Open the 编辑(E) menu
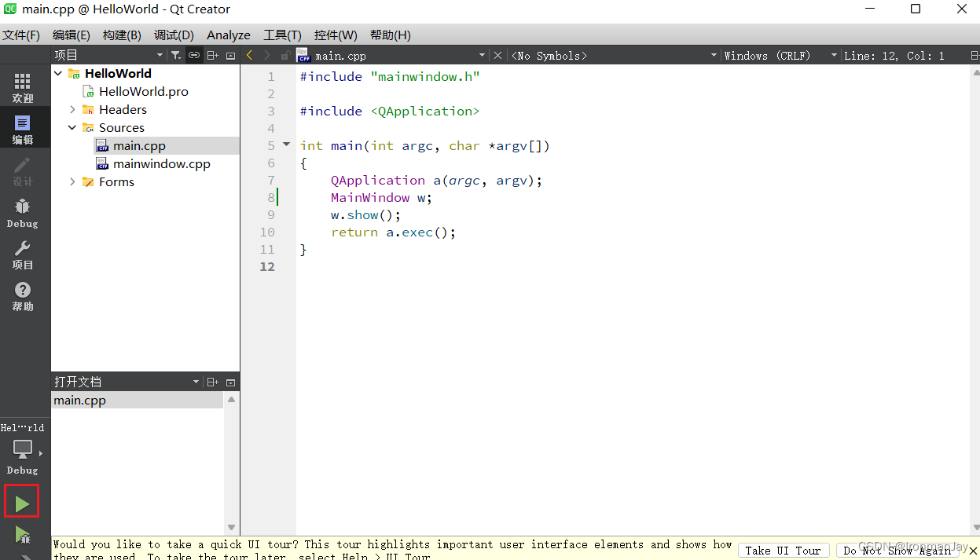 tap(72, 35)
